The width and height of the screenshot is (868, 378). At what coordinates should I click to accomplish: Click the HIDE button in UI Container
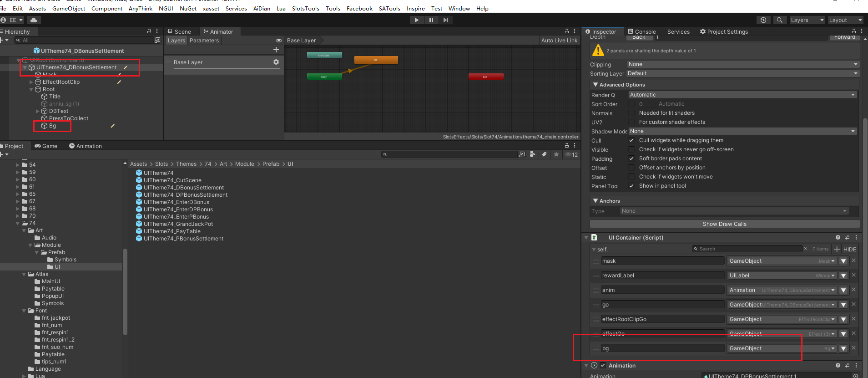pos(849,249)
